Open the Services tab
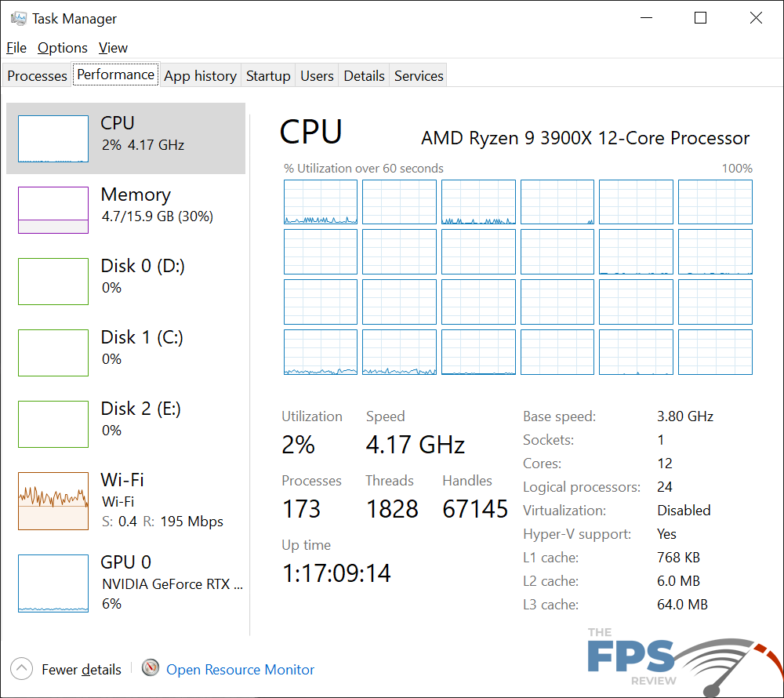The width and height of the screenshot is (784, 698). click(419, 75)
